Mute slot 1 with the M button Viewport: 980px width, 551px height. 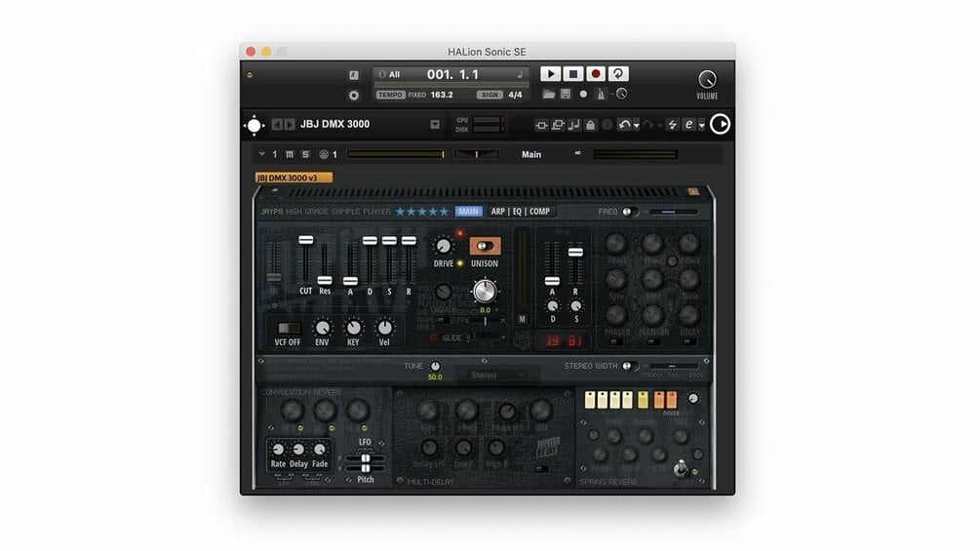click(290, 154)
